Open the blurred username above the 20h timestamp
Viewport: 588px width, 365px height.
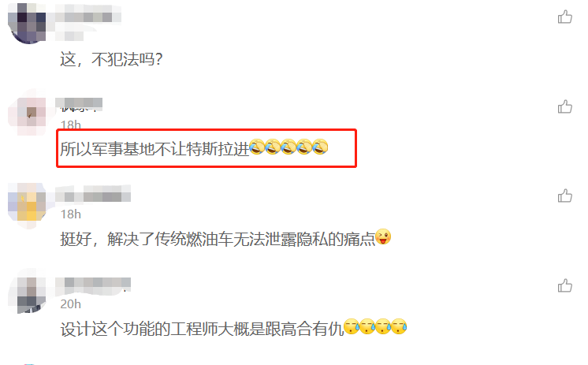pyautogui.click(x=93, y=286)
